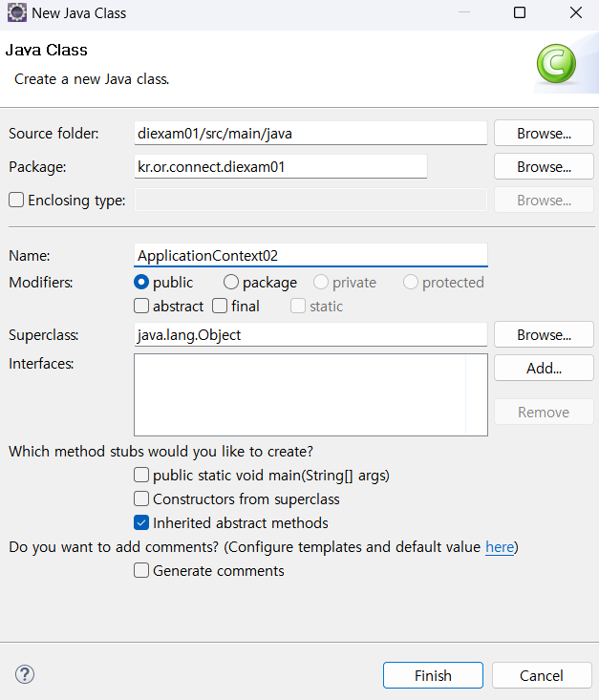Open the 'here' templates configuration link
The width and height of the screenshot is (599, 700).
[499, 547]
